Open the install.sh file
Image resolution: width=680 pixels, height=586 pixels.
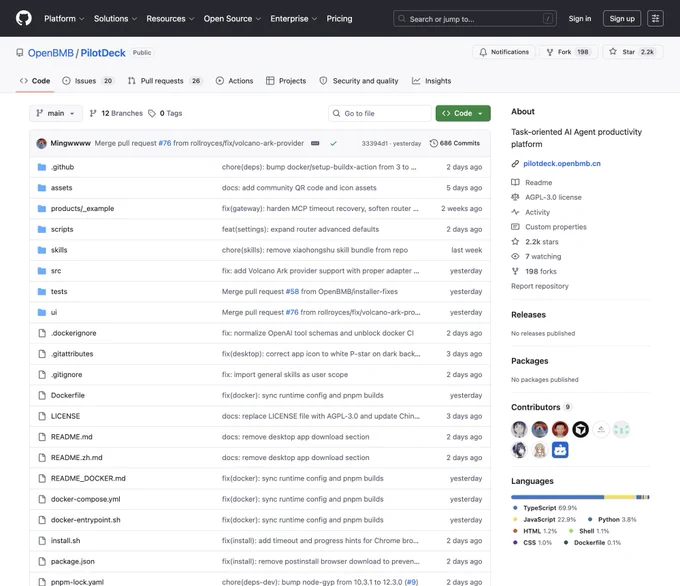pyautogui.click(x=65, y=541)
